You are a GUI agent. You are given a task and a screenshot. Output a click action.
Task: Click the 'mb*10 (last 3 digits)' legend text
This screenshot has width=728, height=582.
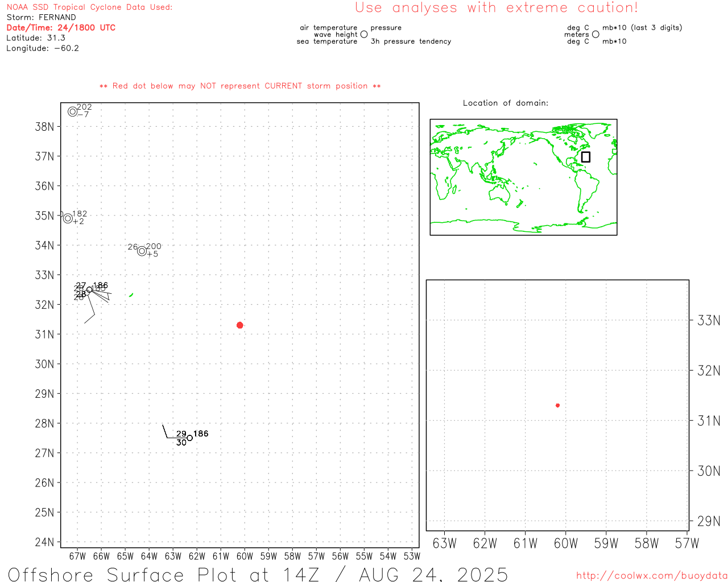[642, 27]
